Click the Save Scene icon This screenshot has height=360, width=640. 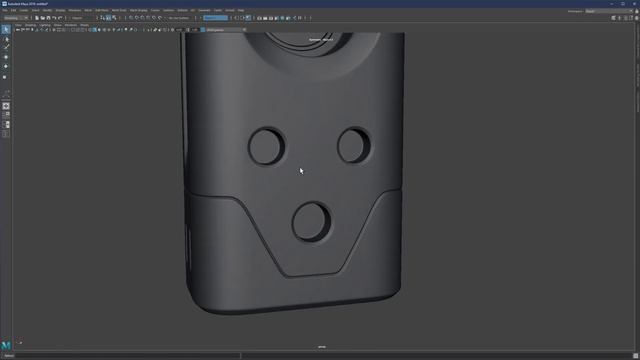coord(48,18)
